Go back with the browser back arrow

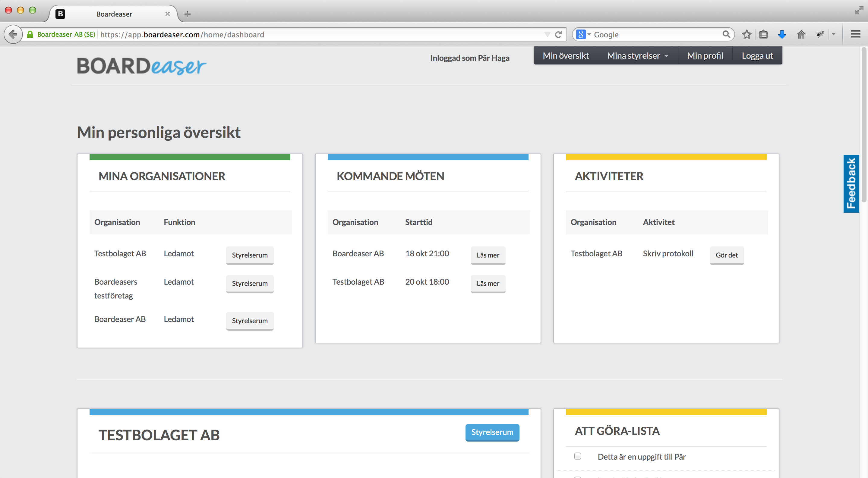click(x=13, y=34)
